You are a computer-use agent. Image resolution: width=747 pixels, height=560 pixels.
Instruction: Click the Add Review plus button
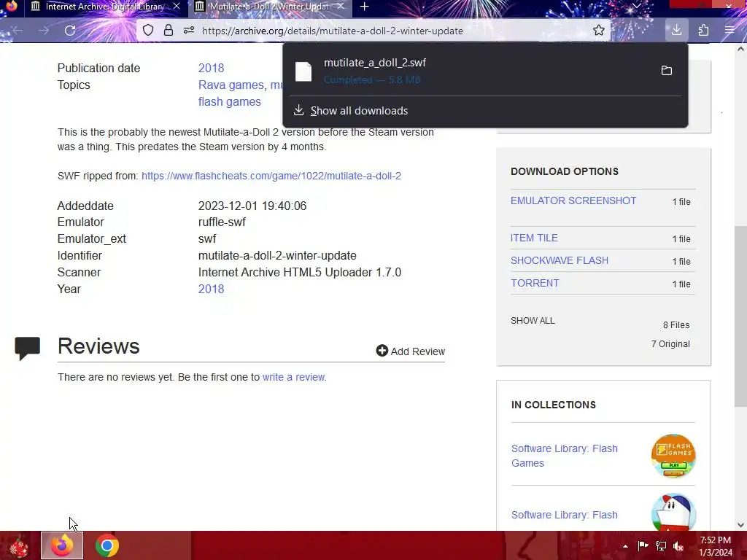pos(410,351)
